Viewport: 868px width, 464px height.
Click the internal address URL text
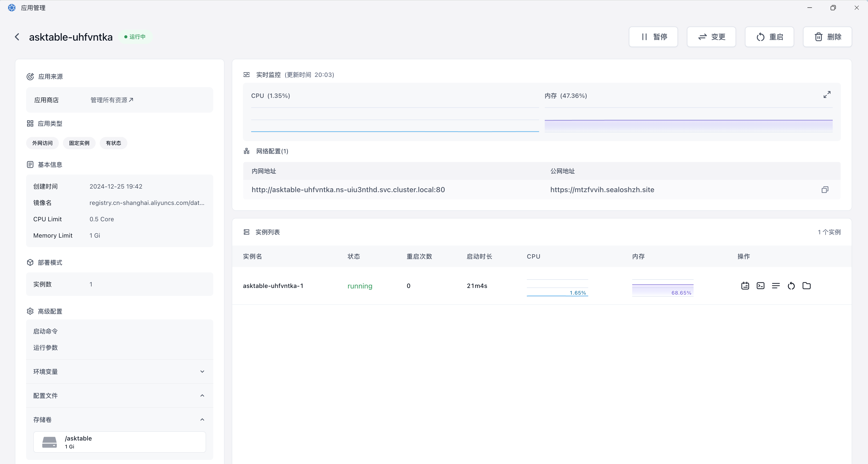click(x=348, y=190)
